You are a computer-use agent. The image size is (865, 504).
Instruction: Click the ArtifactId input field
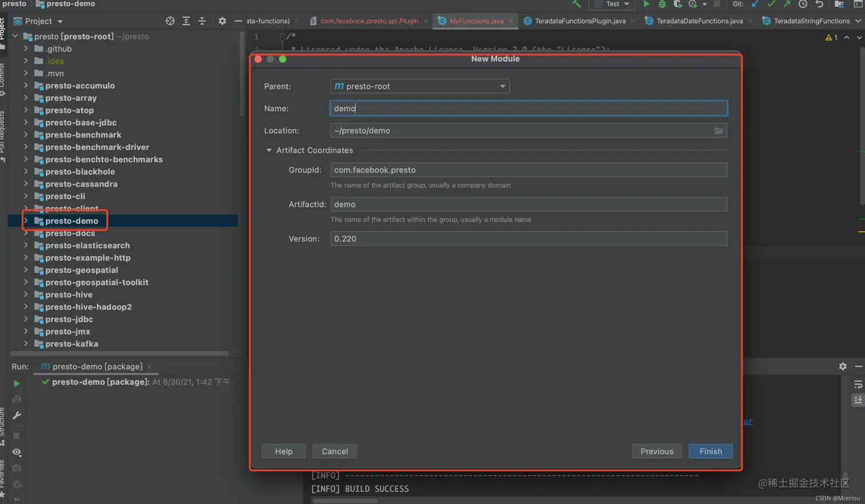[x=529, y=204]
